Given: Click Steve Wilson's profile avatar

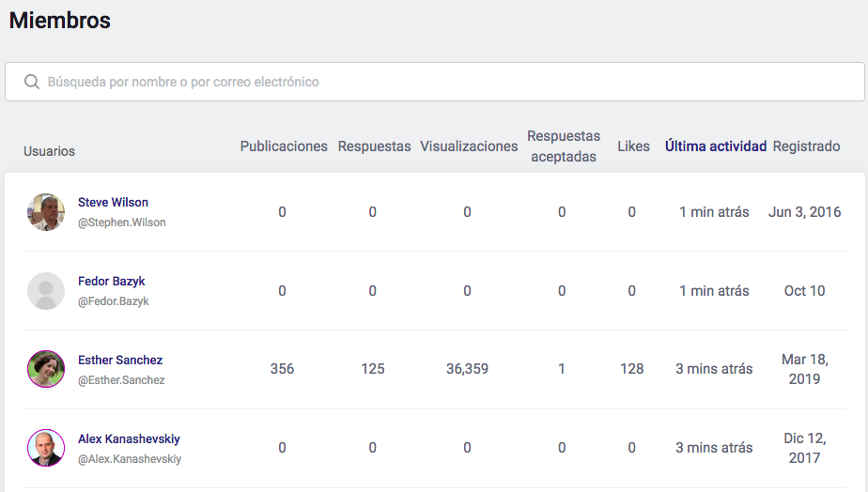Looking at the screenshot, I should point(45,212).
